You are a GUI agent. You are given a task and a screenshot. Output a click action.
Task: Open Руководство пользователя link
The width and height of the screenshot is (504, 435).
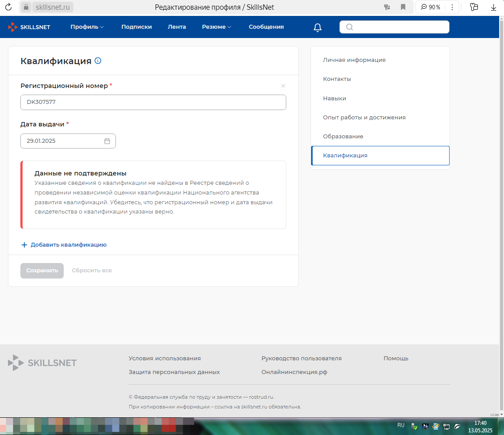point(301,358)
